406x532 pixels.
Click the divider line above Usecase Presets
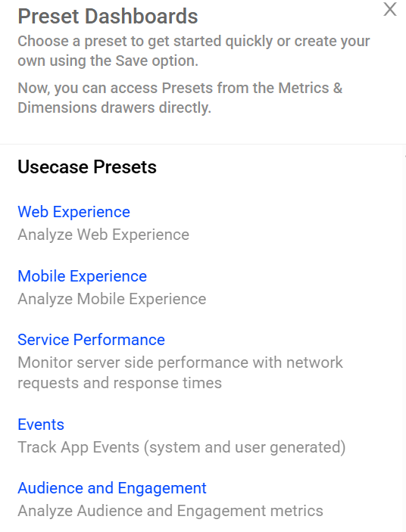203,145
